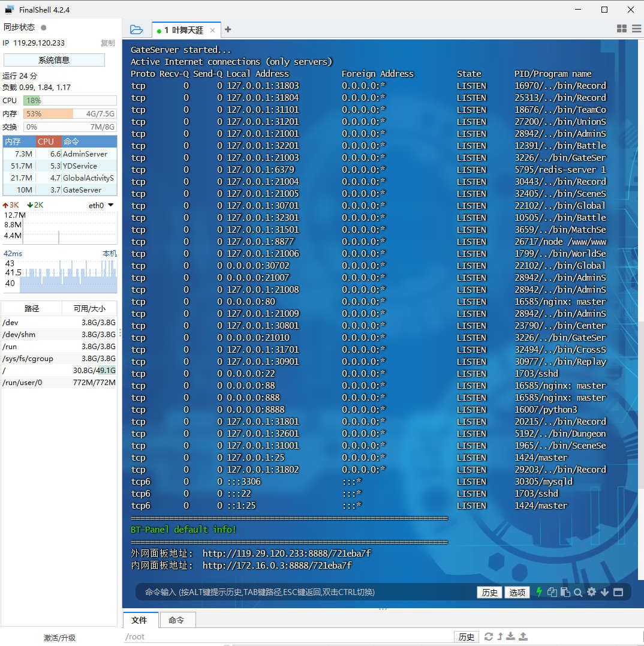Click the CPU 18% usage bar
The width and height of the screenshot is (644, 646).
pyautogui.click(x=70, y=101)
